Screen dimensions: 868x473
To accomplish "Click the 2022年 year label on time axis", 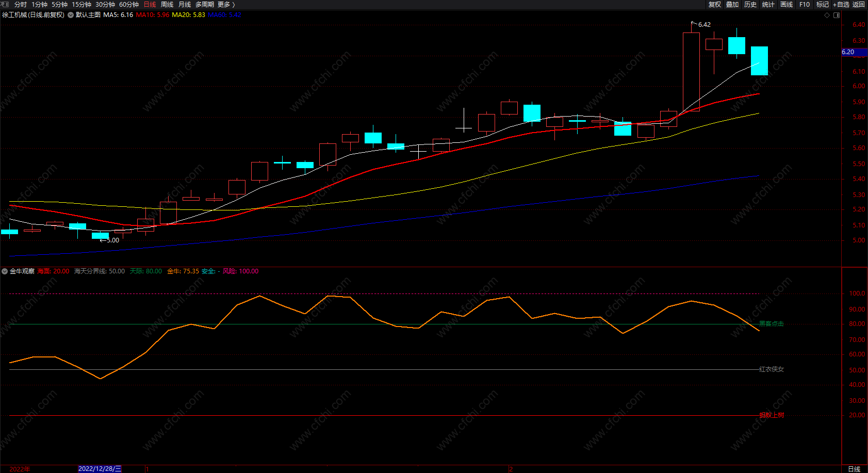I will coord(20,469).
